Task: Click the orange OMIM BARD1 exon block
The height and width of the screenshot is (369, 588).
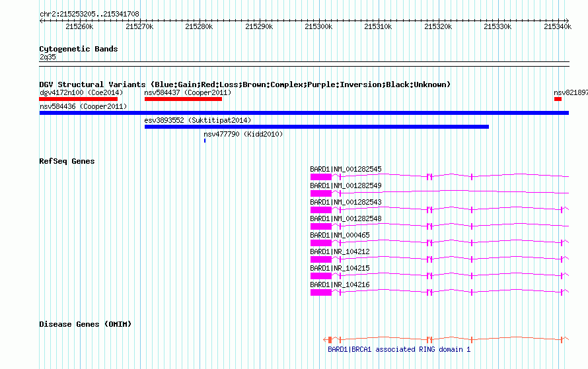Action: tap(330, 340)
